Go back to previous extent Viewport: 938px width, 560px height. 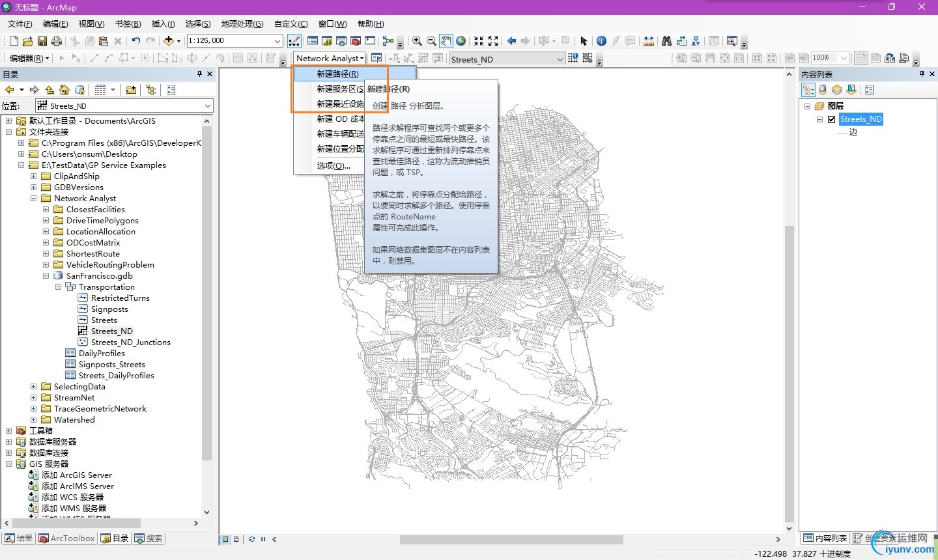(x=511, y=41)
